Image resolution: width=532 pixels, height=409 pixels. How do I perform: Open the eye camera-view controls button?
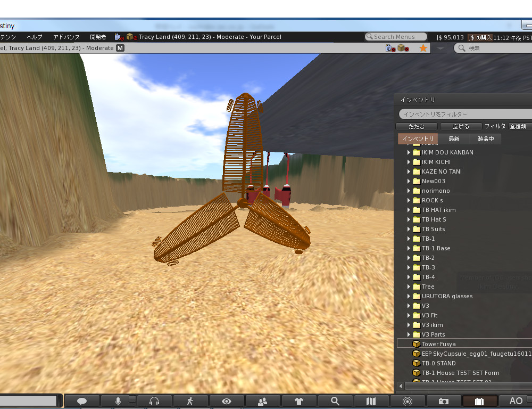pyautogui.click(x=226, y=401)
